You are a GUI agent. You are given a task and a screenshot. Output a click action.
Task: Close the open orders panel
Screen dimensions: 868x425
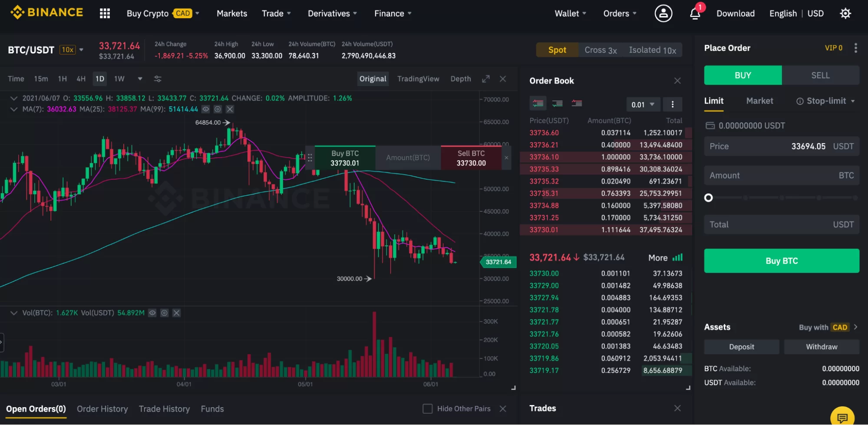503,409
